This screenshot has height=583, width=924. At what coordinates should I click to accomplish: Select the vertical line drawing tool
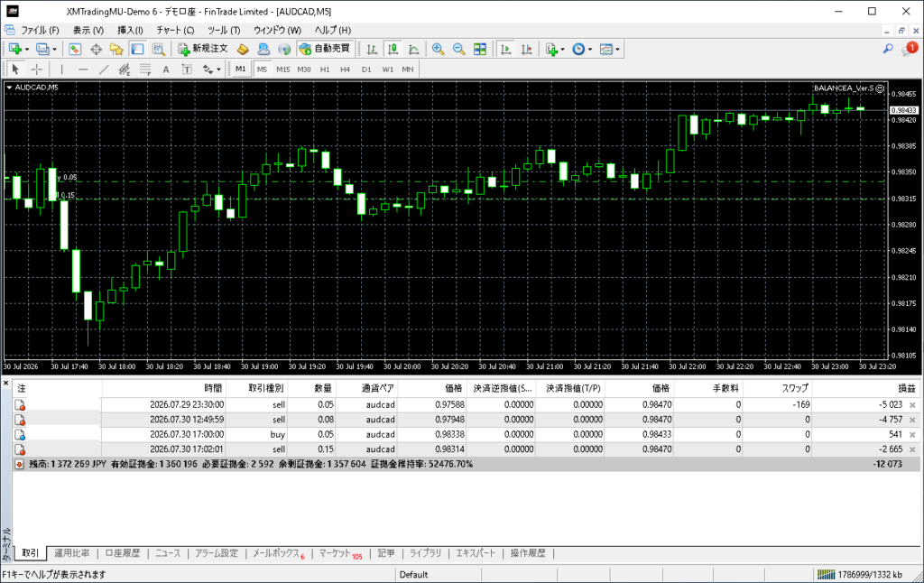(x=61, y=69)
